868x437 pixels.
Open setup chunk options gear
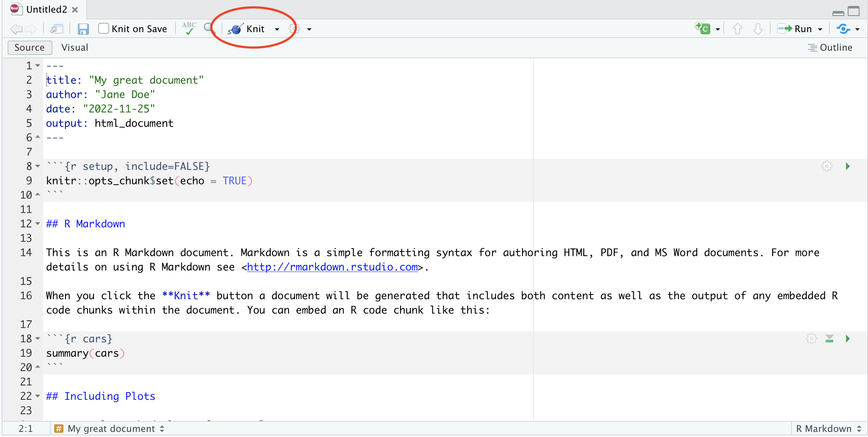[x=827, y=166]
